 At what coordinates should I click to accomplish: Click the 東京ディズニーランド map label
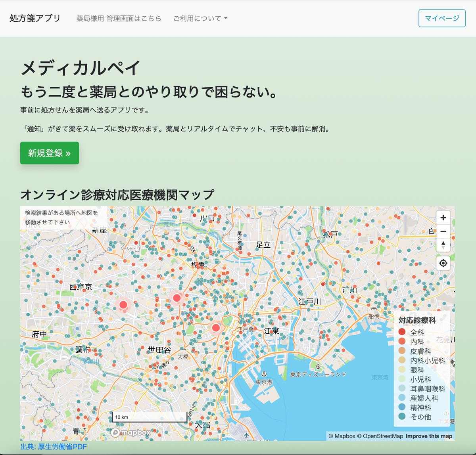[x=319, y=375]
